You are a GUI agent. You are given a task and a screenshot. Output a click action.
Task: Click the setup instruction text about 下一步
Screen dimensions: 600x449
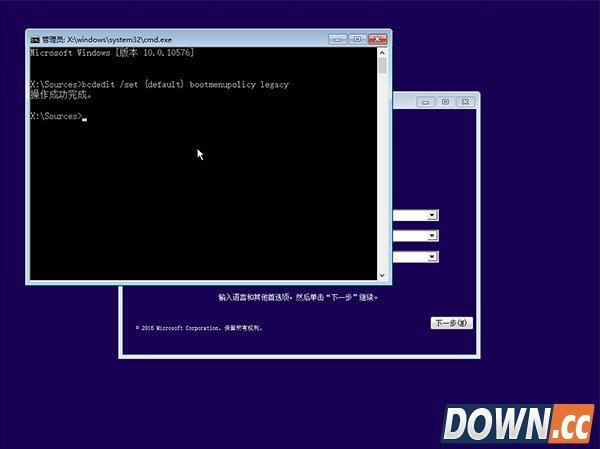pos(298,297)
